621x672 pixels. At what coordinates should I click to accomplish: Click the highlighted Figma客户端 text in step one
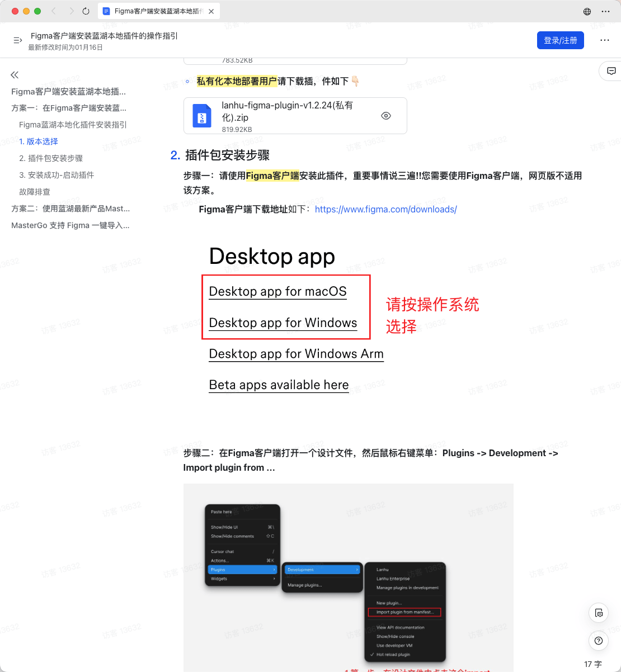(x=272, y=176)
